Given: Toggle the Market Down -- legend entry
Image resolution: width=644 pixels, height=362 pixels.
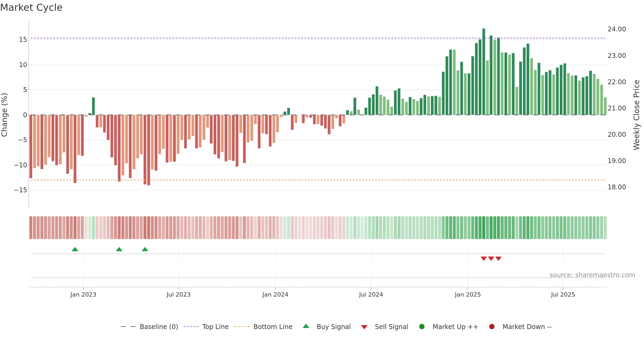Looking at the screenshot, I should [520, 327].
